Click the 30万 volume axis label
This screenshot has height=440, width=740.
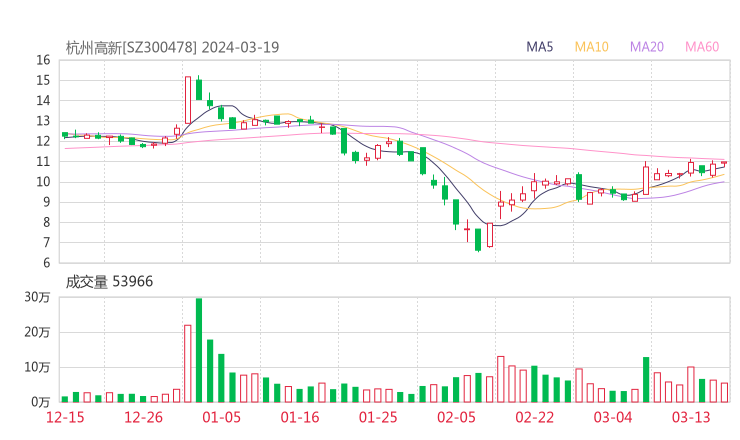coord(37,297)
